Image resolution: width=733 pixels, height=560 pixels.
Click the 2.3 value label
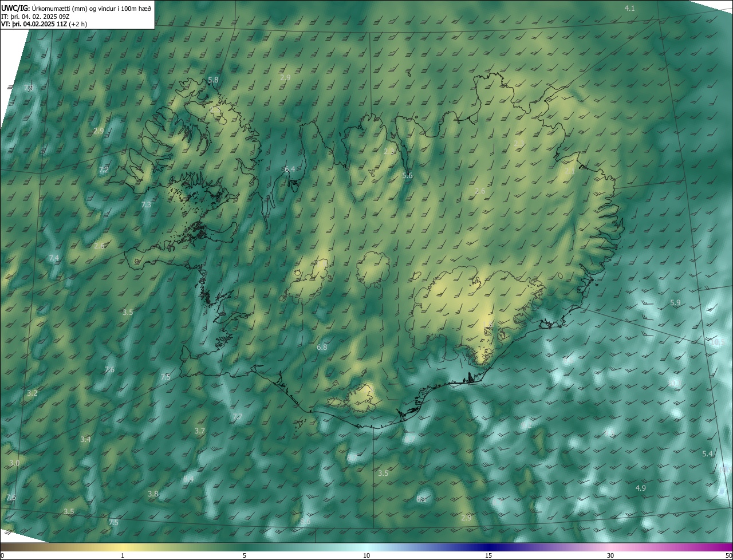(519, 143)
